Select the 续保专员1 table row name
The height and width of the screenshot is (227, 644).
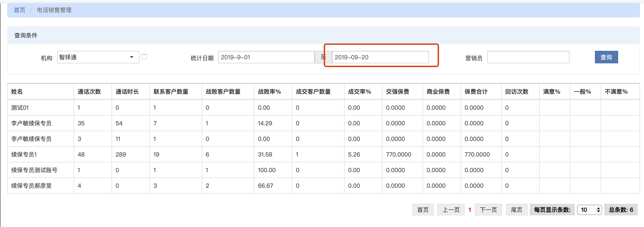click(24, 155)
